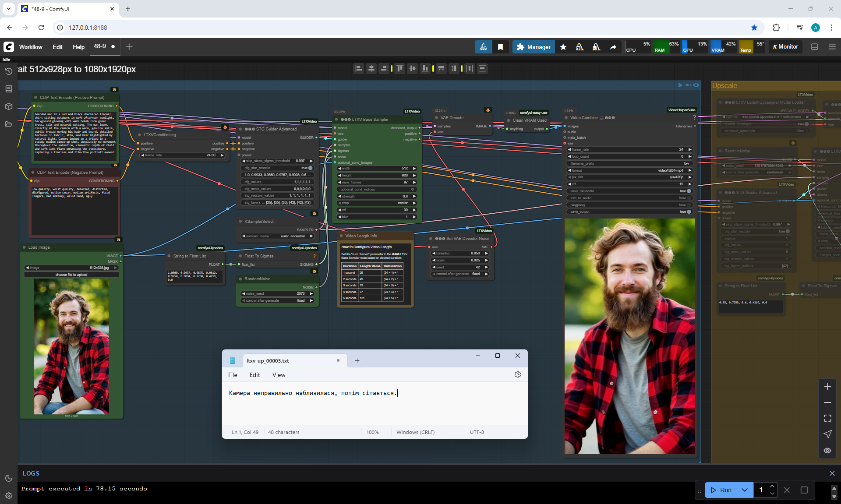Click choose file to upload button
The image size is (841, 504).
click(71, 275)
